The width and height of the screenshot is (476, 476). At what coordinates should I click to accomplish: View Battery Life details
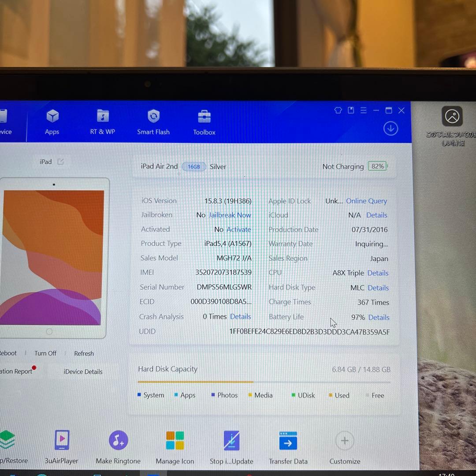(x=379, y=317)
